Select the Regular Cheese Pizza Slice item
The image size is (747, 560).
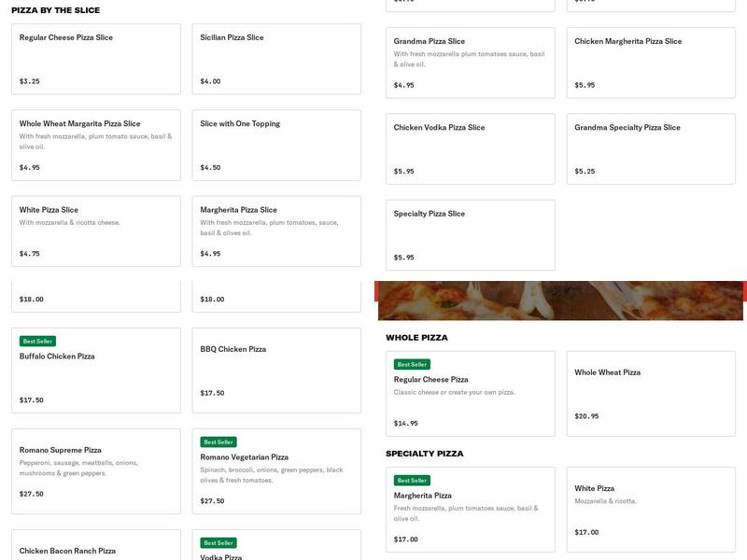[93, 58]
